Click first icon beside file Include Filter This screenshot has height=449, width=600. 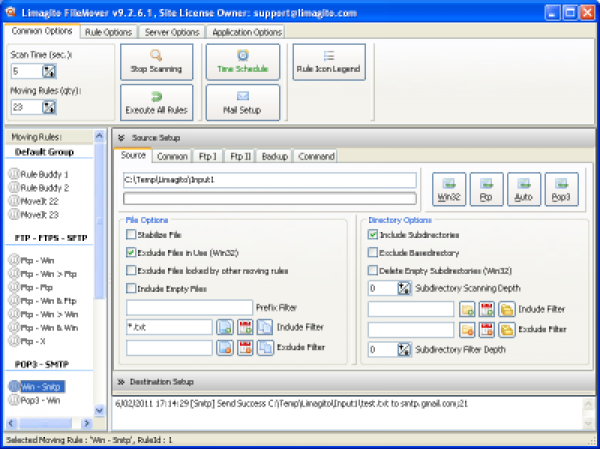coord(225,327)
